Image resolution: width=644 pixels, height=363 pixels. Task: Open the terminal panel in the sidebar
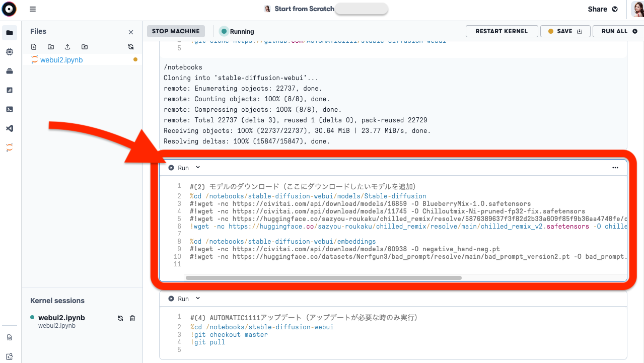coord(9,109)
